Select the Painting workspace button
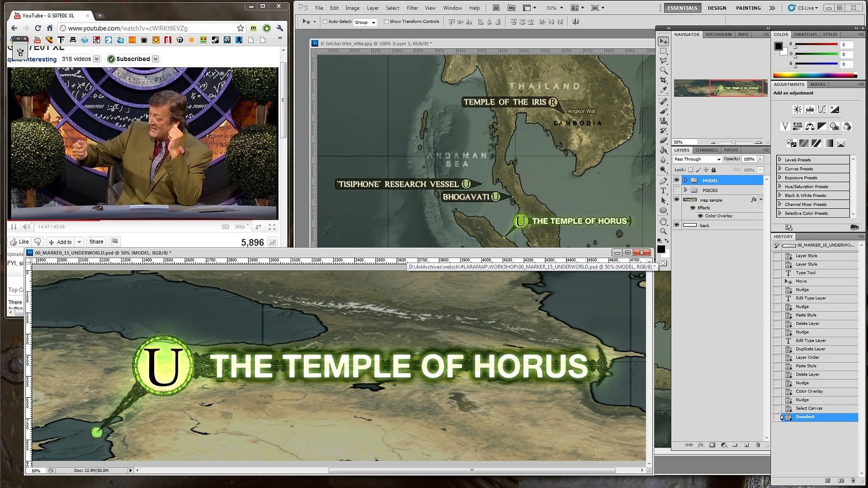Screen dimensions: 868x488 pos(748,8)
